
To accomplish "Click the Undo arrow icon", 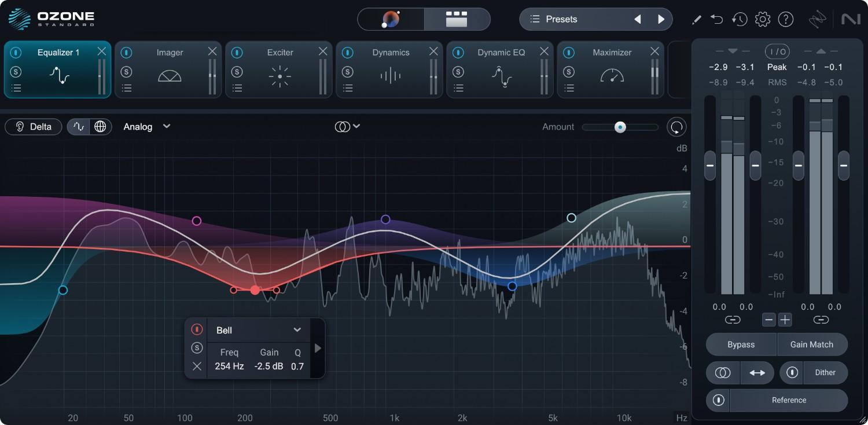I will click(x=716, y=19).
